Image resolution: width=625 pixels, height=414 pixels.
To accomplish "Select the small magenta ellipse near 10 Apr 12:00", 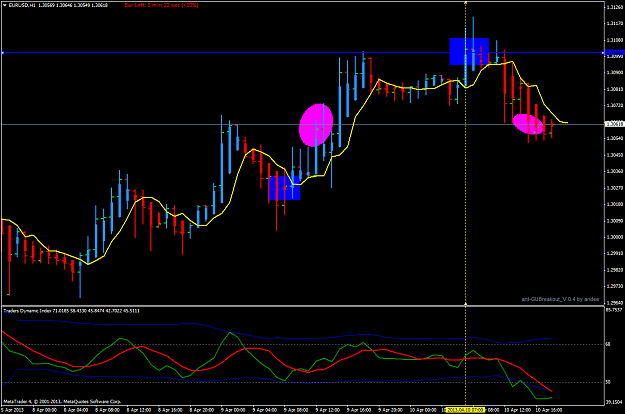I will tap(527, 124).
